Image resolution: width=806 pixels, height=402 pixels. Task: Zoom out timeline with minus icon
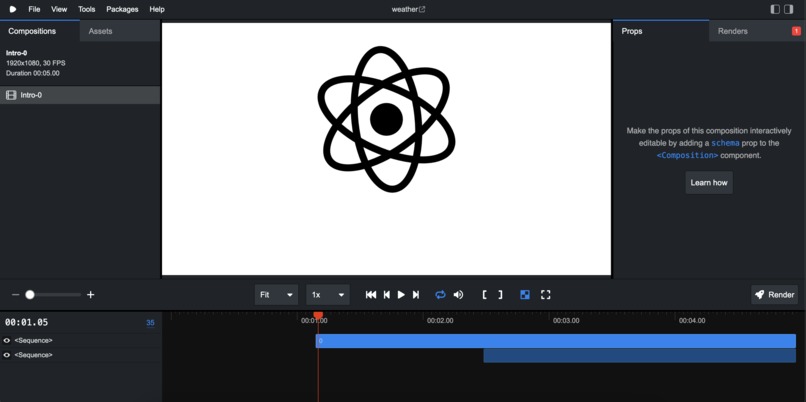15,295
